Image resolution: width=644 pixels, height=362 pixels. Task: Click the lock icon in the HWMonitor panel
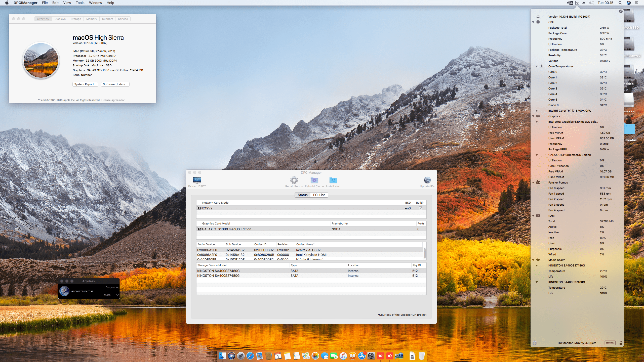pyautogui.click(x=621, y=343)
